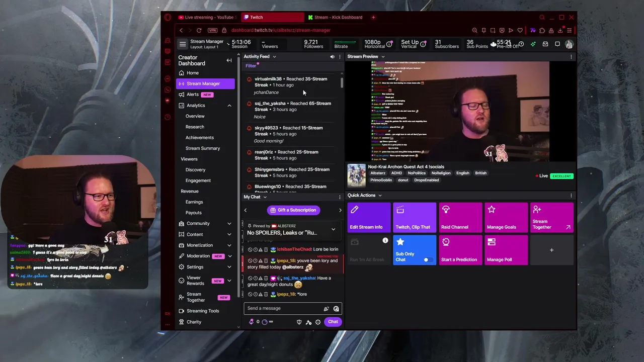Open the celebrations icon in message box
The width and height of the screenshot is (644, 362).
click(326, 308)
